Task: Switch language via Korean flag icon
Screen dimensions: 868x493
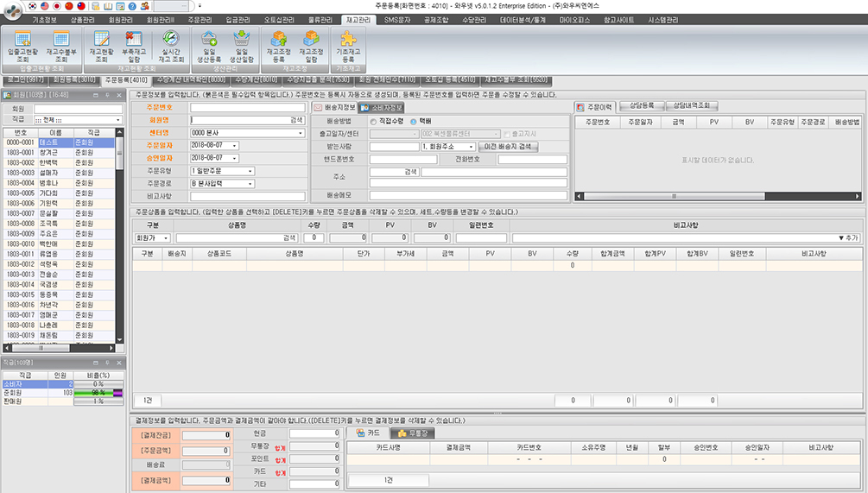Action: [x=33, y=6]
